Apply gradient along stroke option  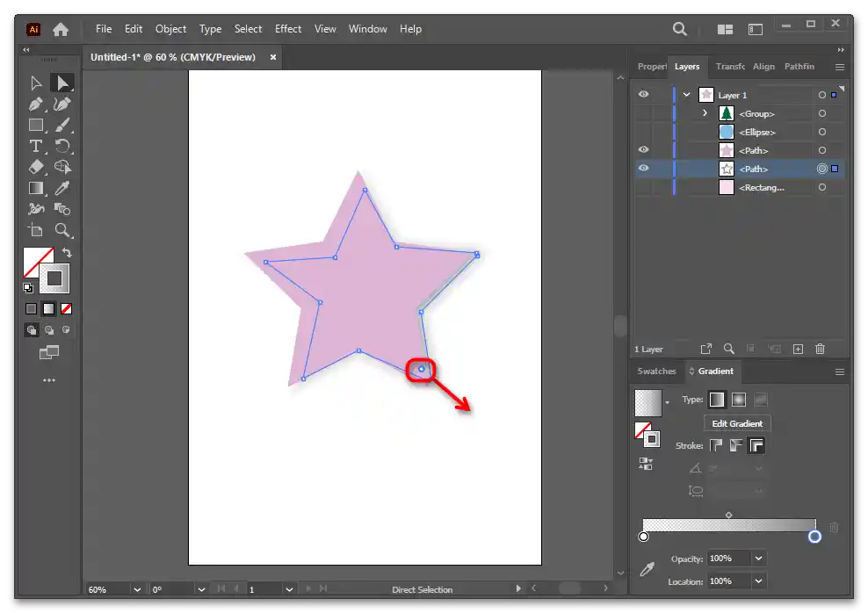pyautogui.click(x=735, y=445)
